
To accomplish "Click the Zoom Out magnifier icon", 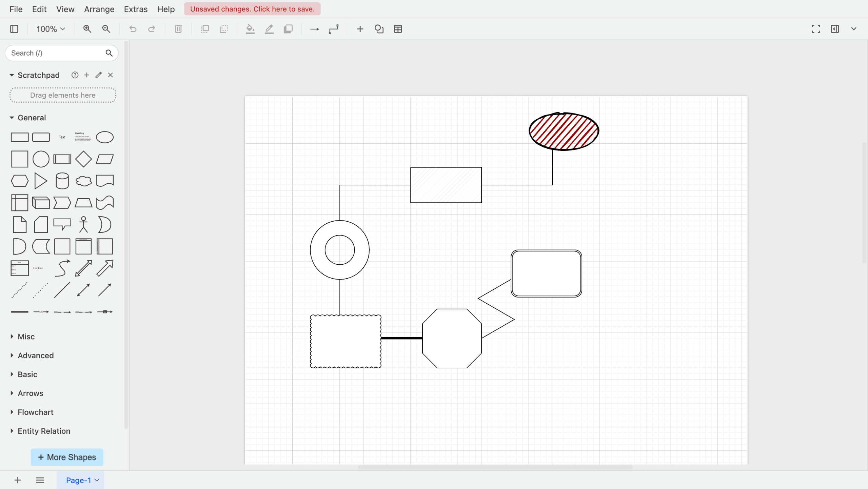I will point(106,29).
